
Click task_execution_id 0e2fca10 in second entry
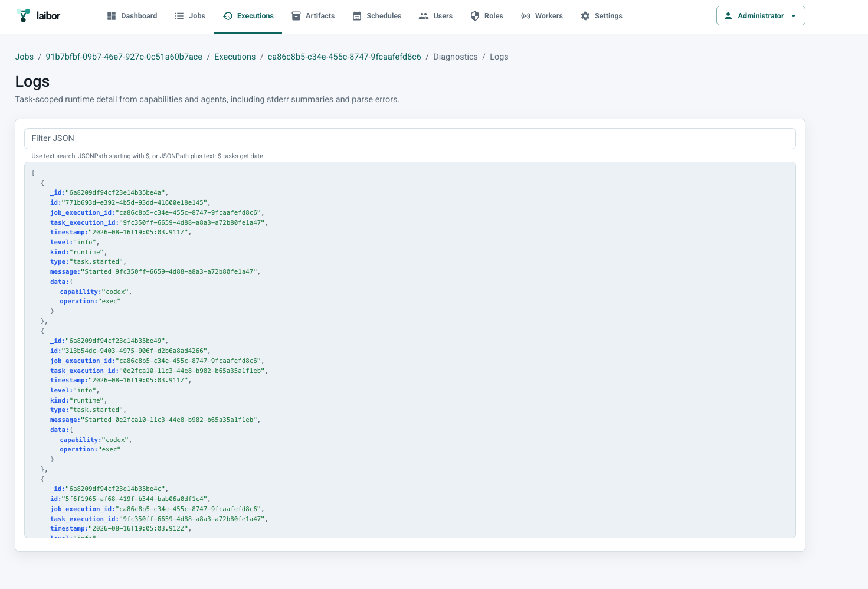click(192, 371)
